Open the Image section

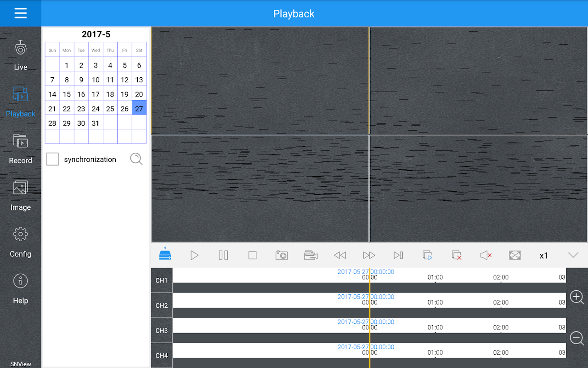20,195
